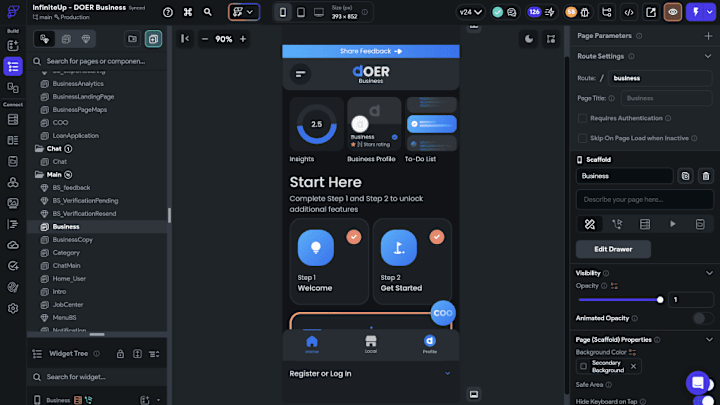Click the add folder icon

click(132, 39)
